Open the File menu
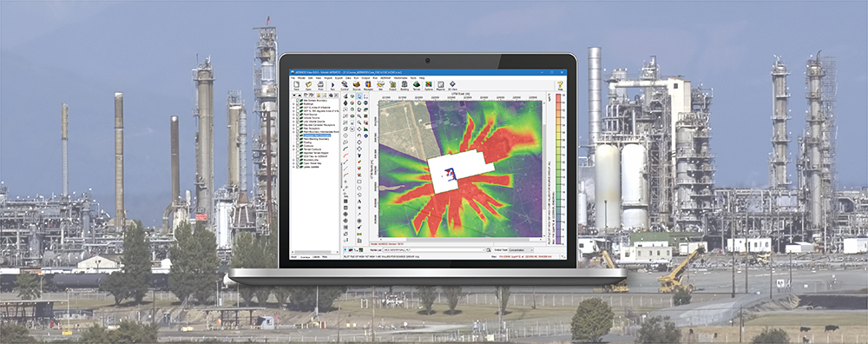This screenshot has width=868, height=344. (x=293, y=78)
